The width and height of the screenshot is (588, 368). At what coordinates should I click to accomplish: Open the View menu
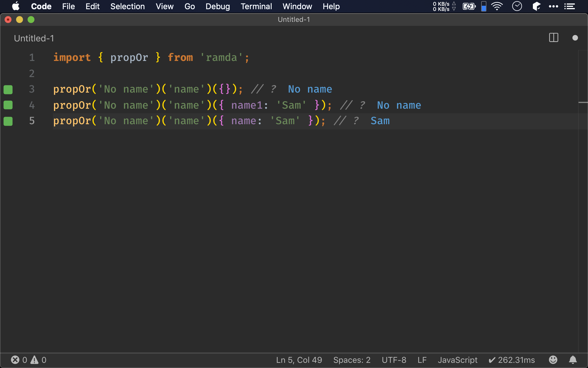click(x=165, y=6)
